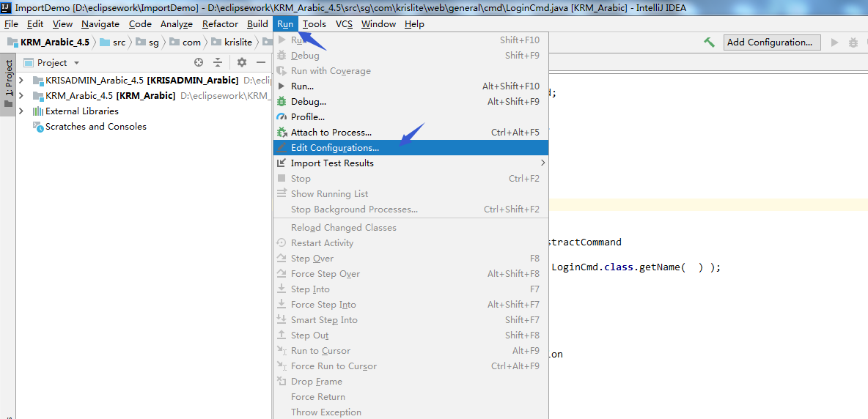Viewport: 868px width, 419px height.
Task: Open the Code menu
Action: coord(140,23)
